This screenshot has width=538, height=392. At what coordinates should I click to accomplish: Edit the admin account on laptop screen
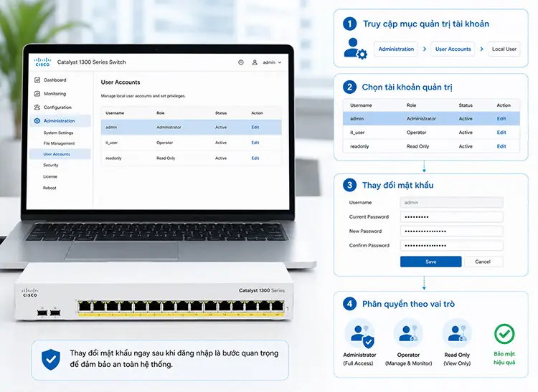255,127
